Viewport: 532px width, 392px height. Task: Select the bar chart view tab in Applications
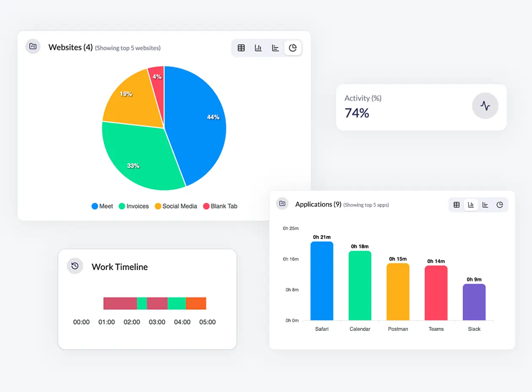point(471,204)
